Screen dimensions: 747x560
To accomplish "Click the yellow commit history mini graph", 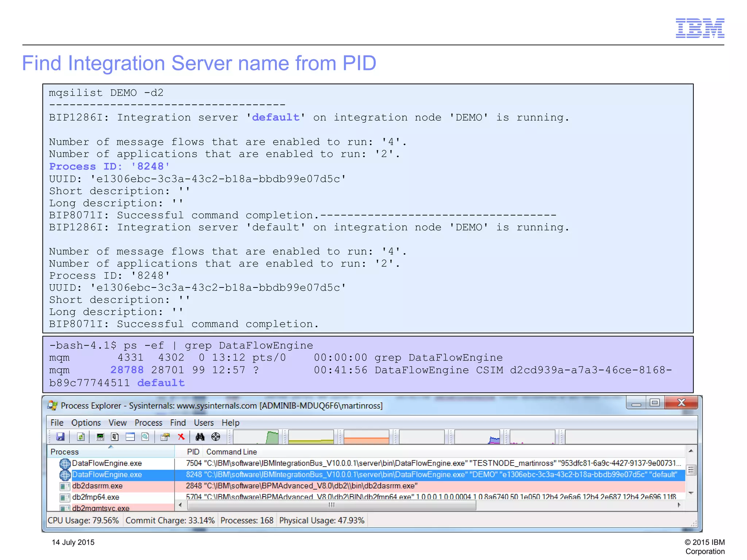I will click(x=311, y=437).
